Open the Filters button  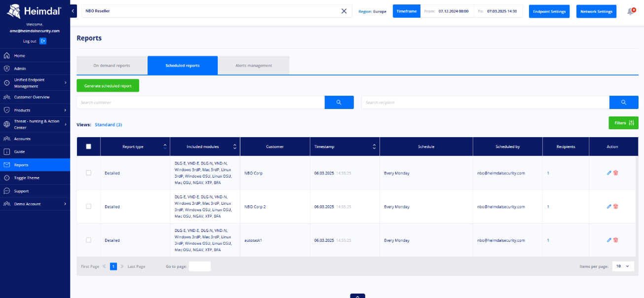(623, 123)
